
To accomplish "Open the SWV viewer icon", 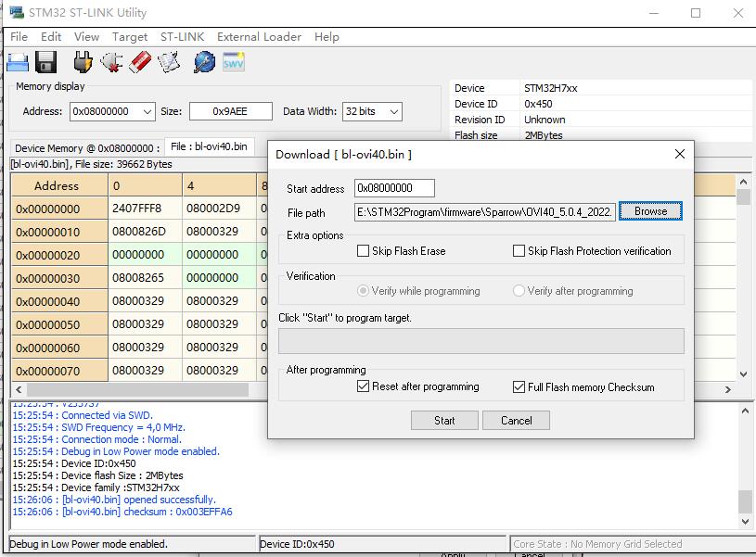I will pyautogui.click(x=234, y=62).
